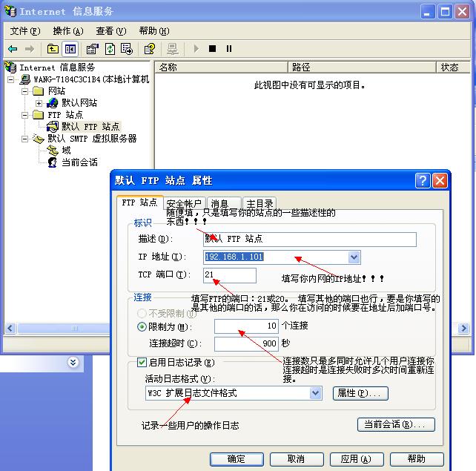Click the 连接超时 seconds field

(x=246, y=343)
